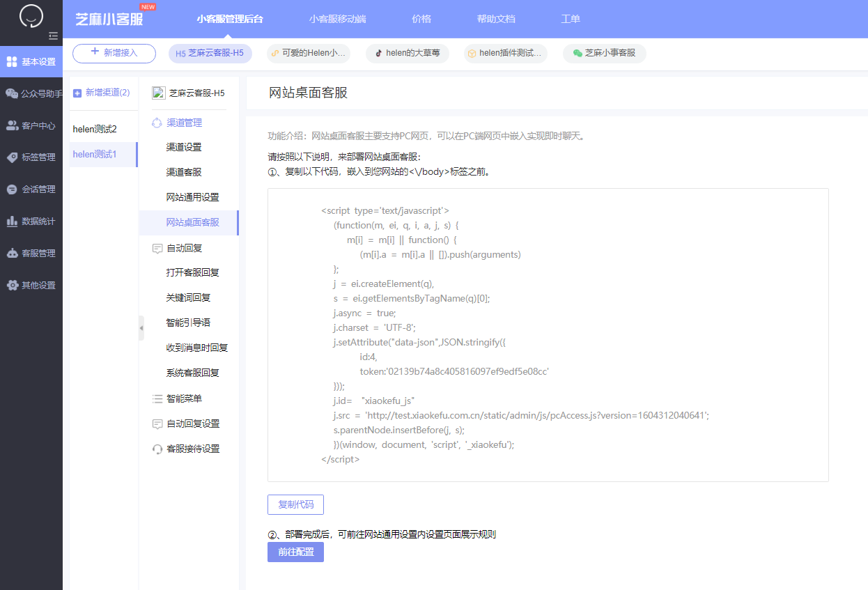Viewport: 868px width, 590px height.
Task: Open the 价格 top tab
Action: pyautogui.click(x=421, y=19)
